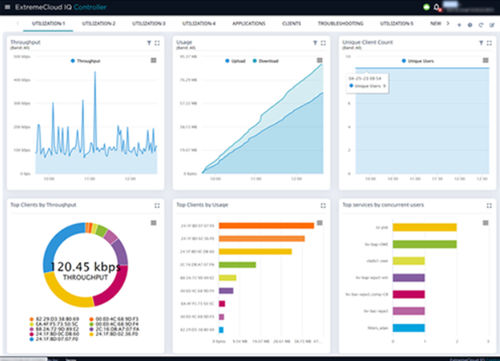This screenshot has height=361, width=500.
Task: Click the plus icon beside the tab arrows
Action: 459,25
